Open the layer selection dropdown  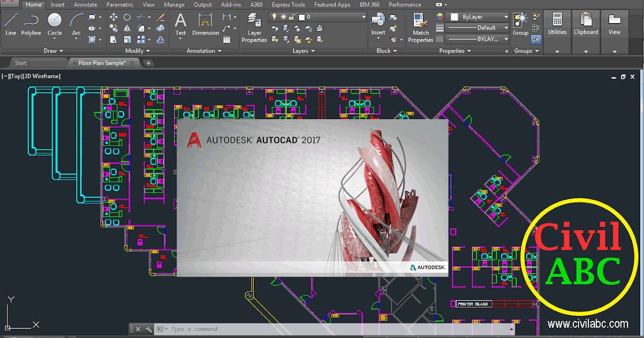[x=363, y=17]
